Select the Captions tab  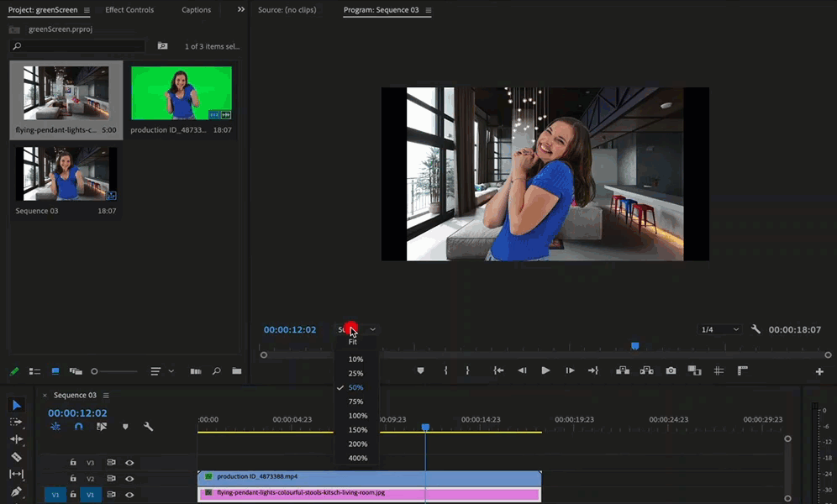coord(196,9)
